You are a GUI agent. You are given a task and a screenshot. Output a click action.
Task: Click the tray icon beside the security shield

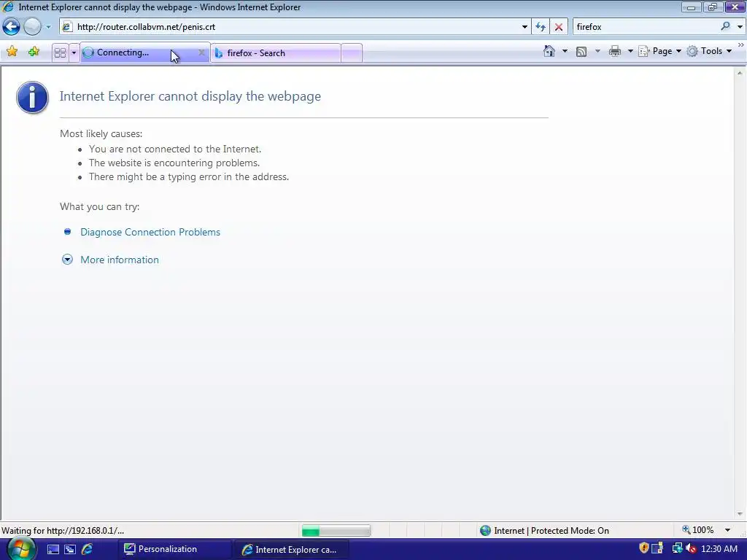click(x=658, y=548)
